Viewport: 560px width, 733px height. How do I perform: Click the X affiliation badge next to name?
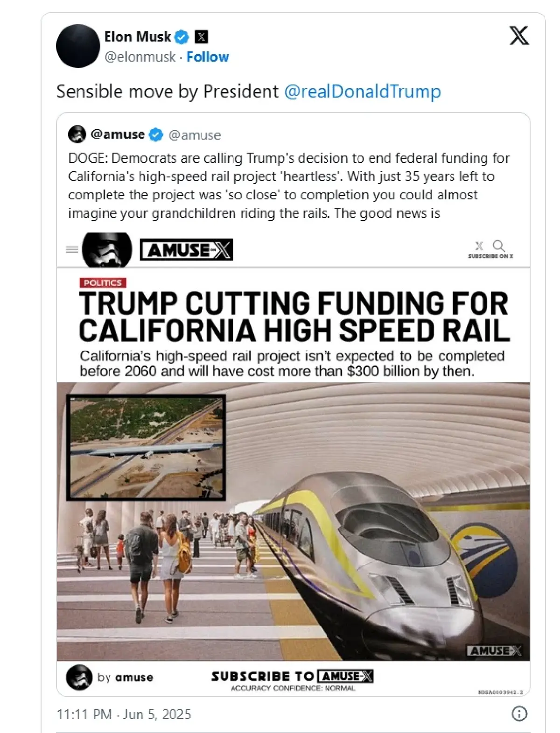tap(201, 37)
